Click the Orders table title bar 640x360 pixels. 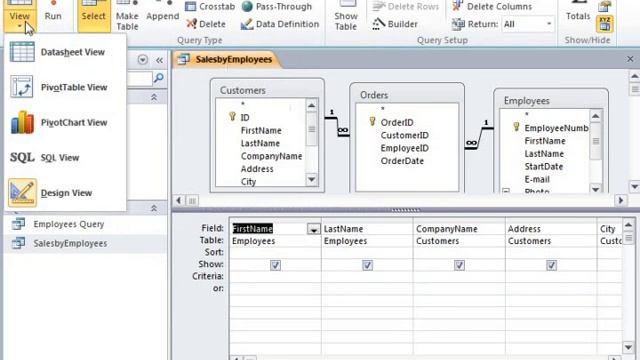(x=407, y=95)
